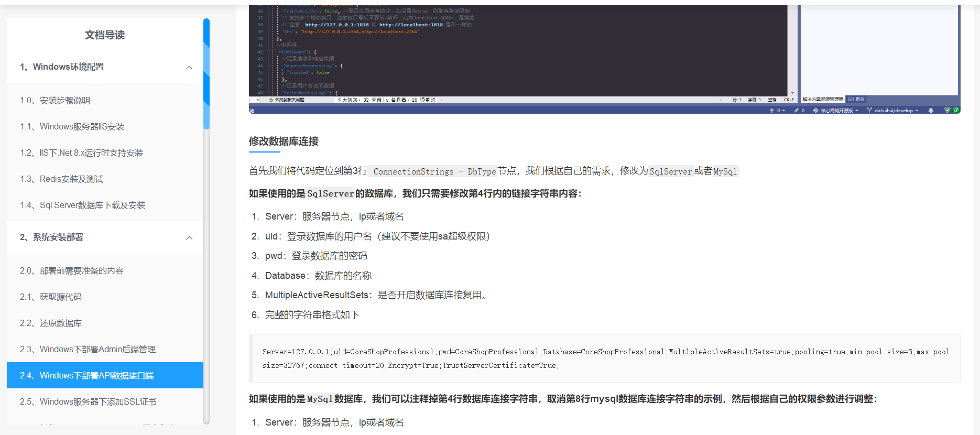Open the 1.0、安装步骤说明 page

coord(55,100)
